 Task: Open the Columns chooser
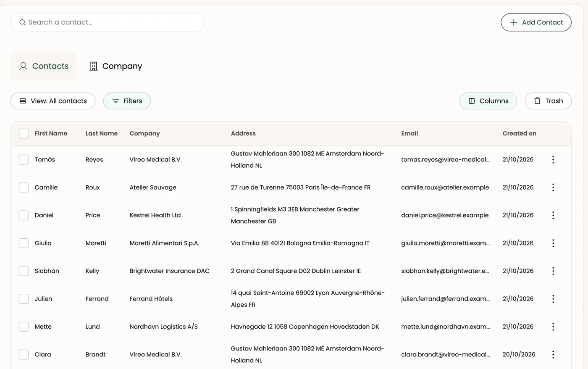point(488,101)
